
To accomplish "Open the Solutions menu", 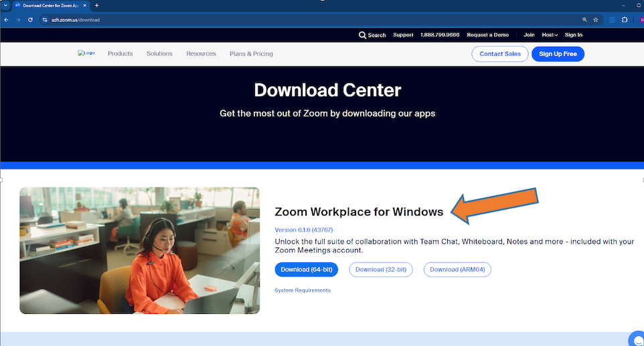I will [x=159, y=54].
